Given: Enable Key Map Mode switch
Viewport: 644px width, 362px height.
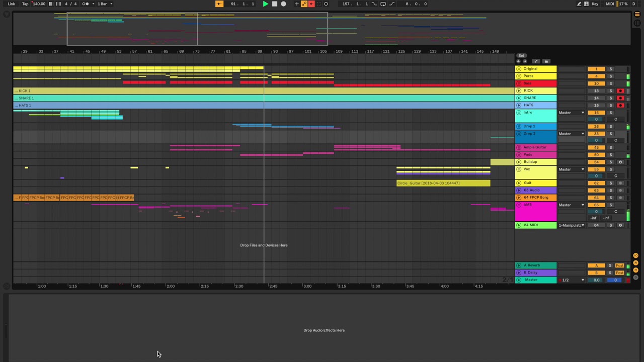Looking at the screenshot, I should point(595,4).
